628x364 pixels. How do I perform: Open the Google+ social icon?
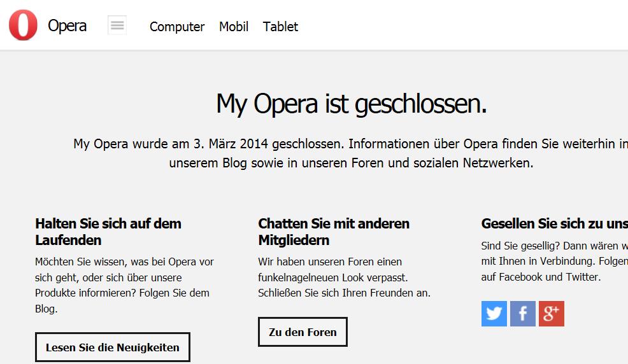[x=552, y=314]
